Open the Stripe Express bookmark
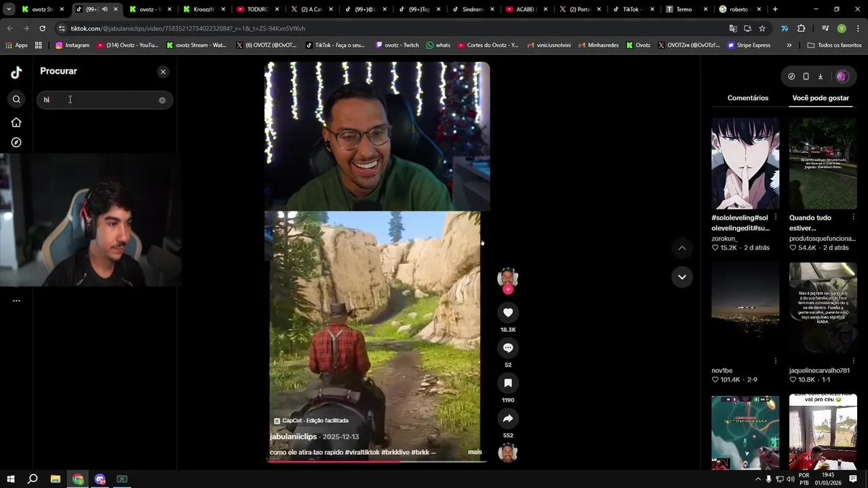 click(x=749, y=45)
